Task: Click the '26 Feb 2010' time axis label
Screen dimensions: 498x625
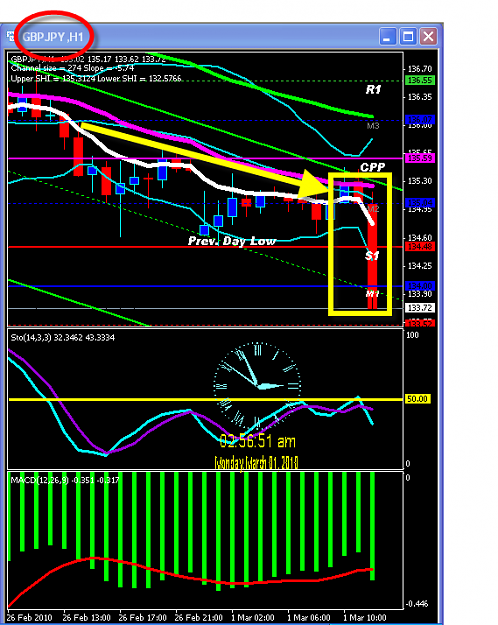Action: (x=30, y=618)
